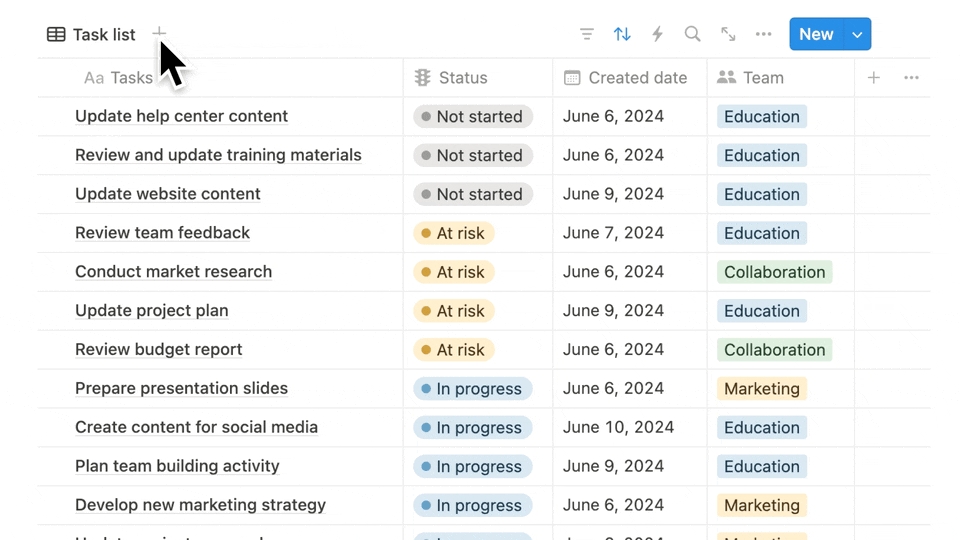Screen dimensions: 960x540
Task: Open the three-dot view options menu
Action: tap(763, 34)
